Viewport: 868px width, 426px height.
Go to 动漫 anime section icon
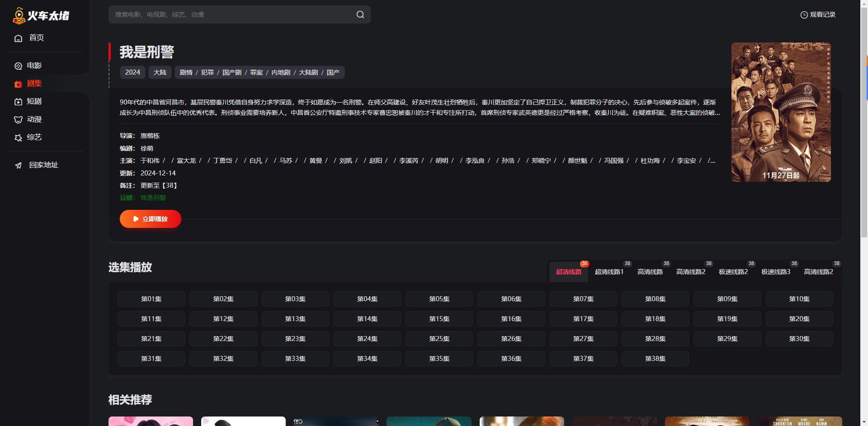coord(18,120)
